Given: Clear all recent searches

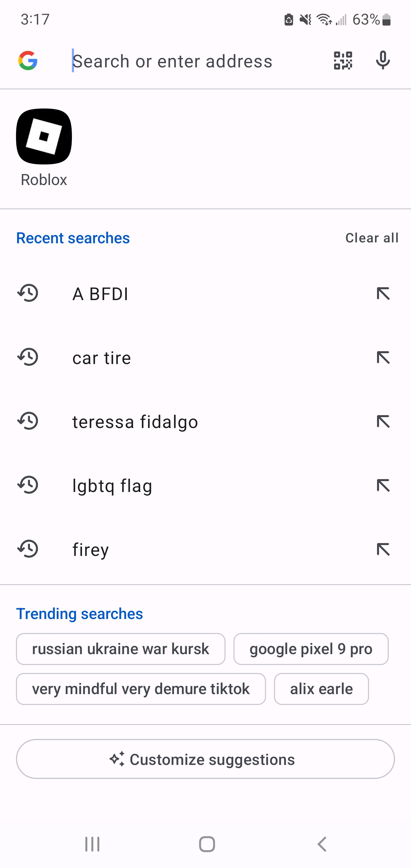Looking at the screenshot, I should click(372, 238).
